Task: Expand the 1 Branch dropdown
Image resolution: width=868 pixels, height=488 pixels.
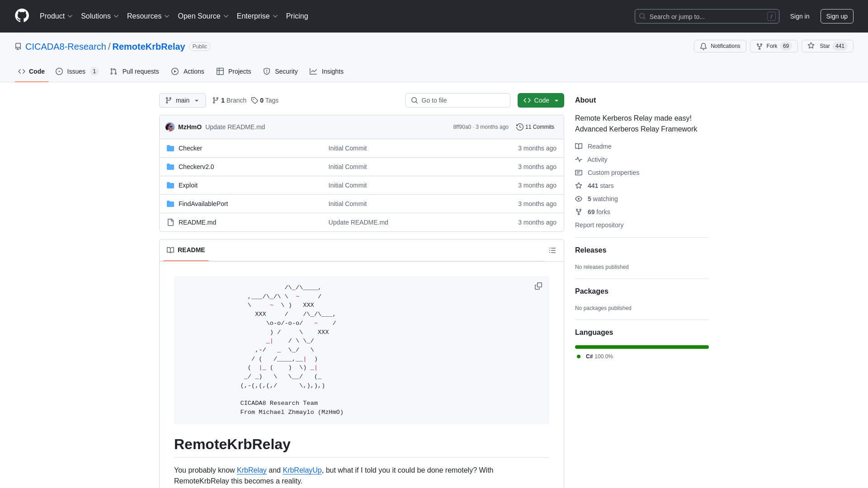Action: coord(229,100)
